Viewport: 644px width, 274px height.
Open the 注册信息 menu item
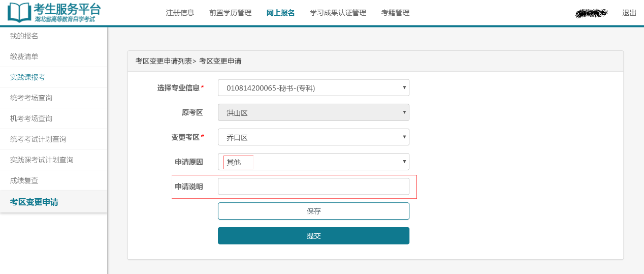(x=180, y=13)
